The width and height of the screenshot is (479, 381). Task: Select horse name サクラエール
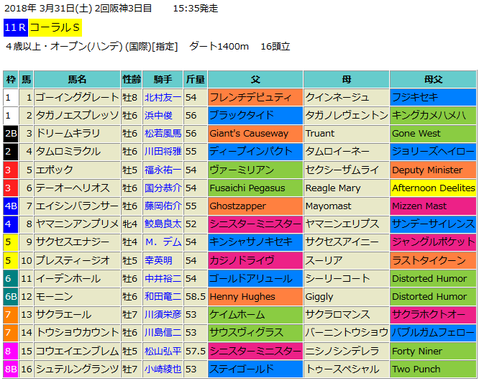pyautogui.click(x=63, y=314)
